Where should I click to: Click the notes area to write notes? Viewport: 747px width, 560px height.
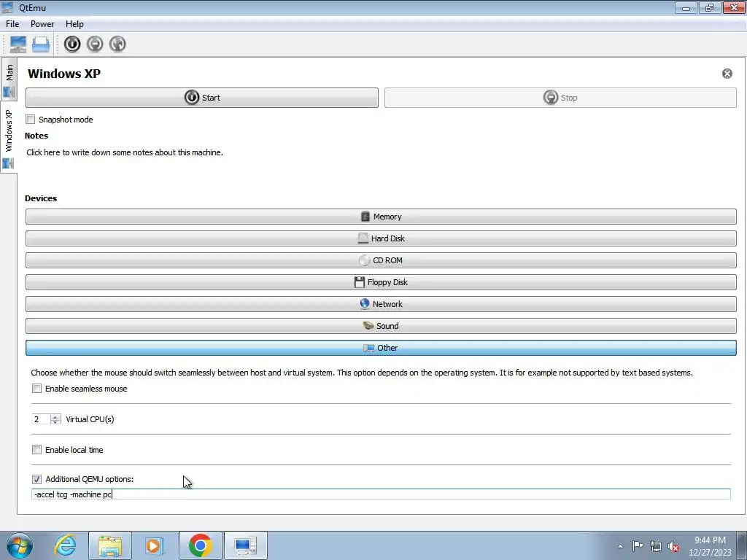(x=125, y=152)
